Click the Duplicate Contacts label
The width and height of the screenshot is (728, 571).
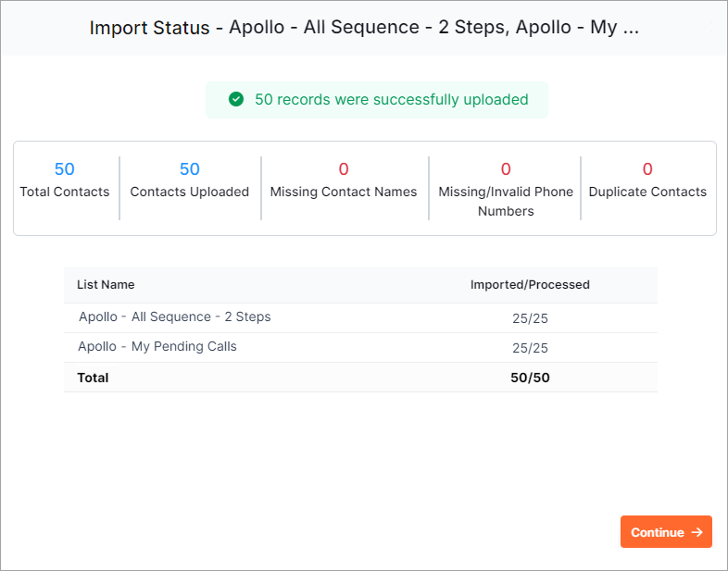647,192
